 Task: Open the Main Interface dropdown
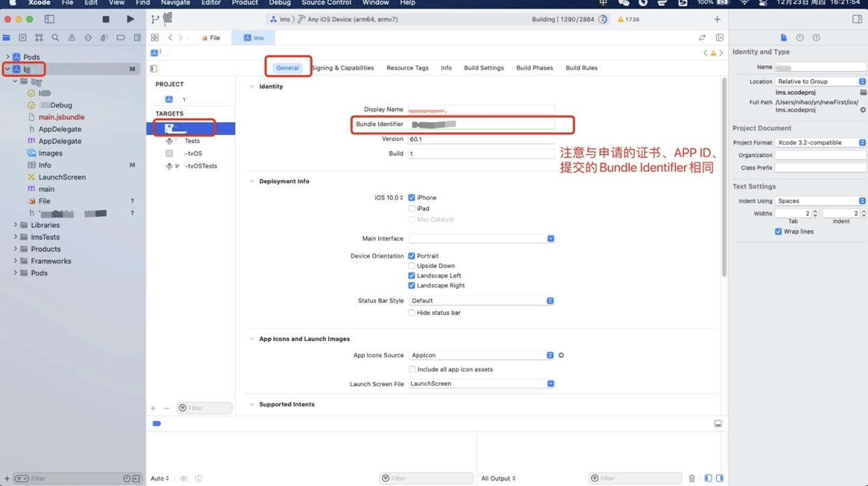481,238
